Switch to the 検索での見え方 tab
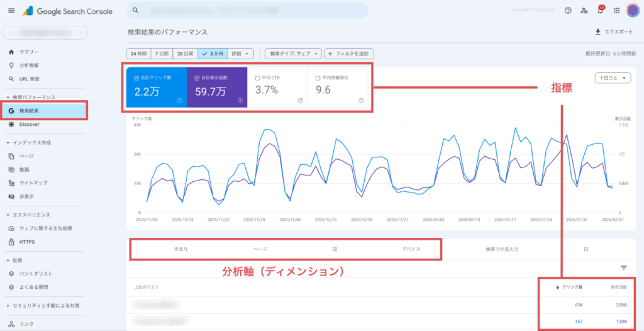The width and height of the screenshot is (644, 331). click(x=501, y=249)
